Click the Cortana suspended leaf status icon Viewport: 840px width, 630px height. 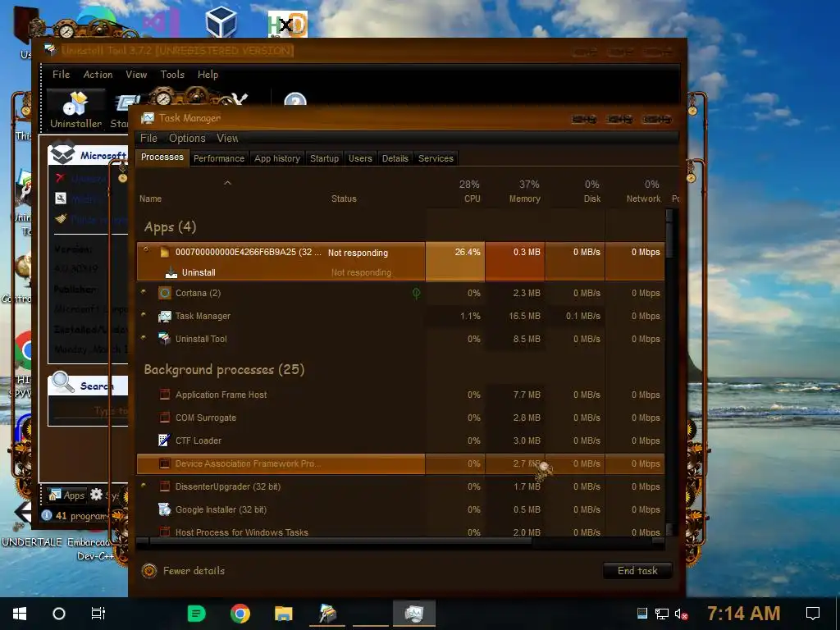(416, 293)
